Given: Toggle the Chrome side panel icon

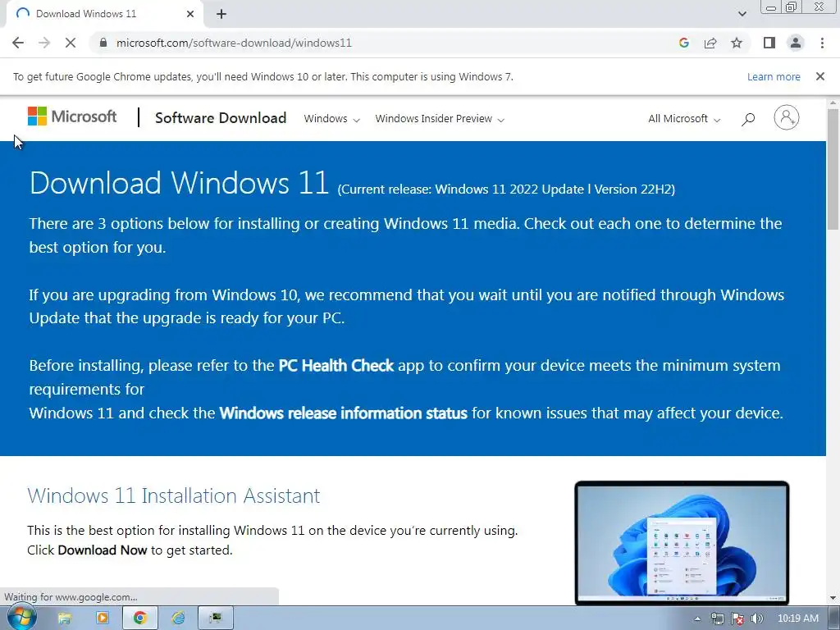Looking at the screenshot, I should tap(769, 43).
